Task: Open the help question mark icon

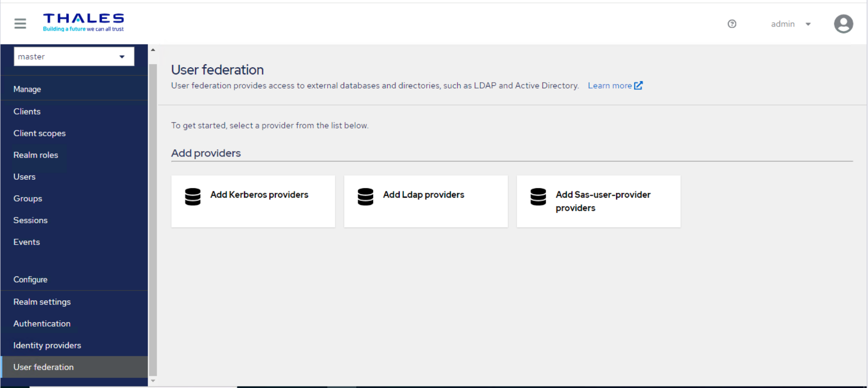Action: coord(732,24)
